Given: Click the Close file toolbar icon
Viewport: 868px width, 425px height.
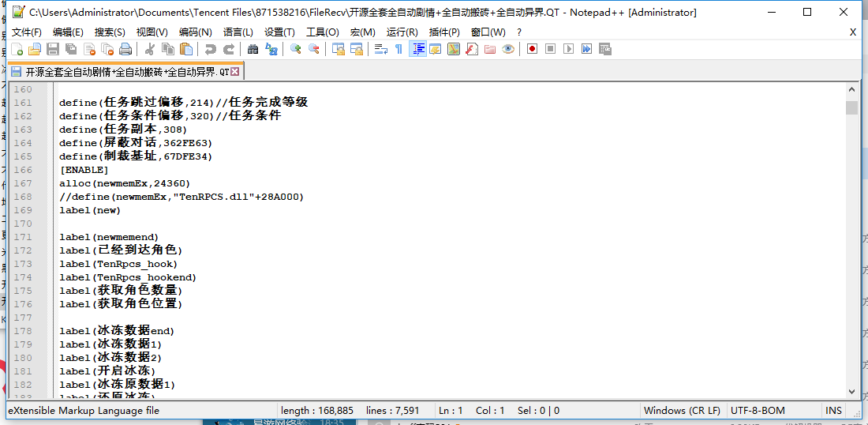Looking at the screenshot, I should pos(89,49).
